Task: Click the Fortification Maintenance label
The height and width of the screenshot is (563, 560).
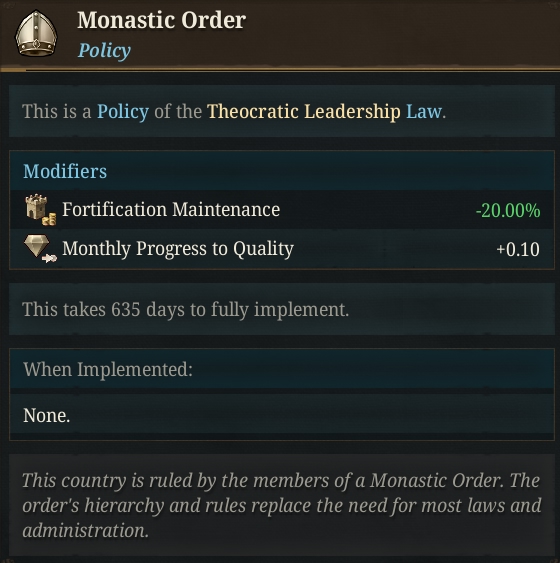Action: click(171, 209)
